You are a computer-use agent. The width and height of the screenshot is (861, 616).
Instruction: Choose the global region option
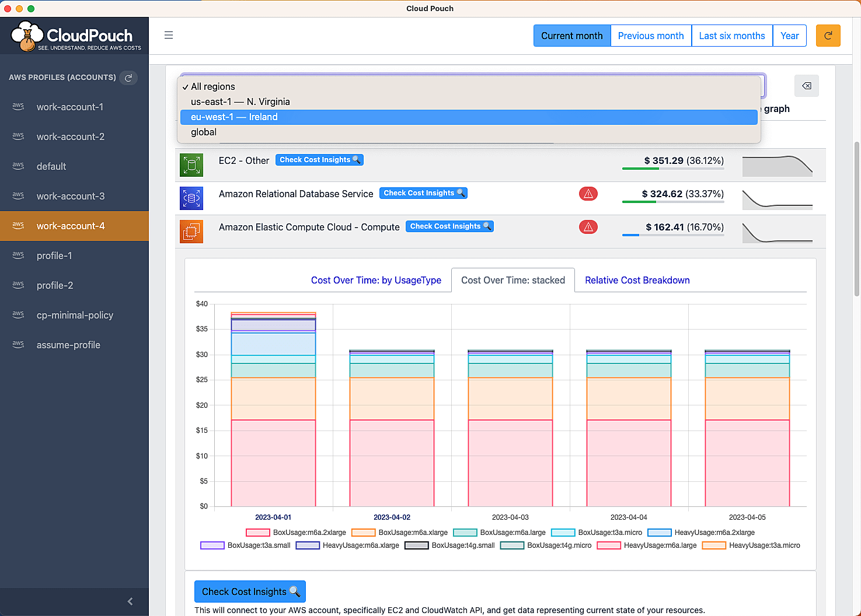point(469,132)
